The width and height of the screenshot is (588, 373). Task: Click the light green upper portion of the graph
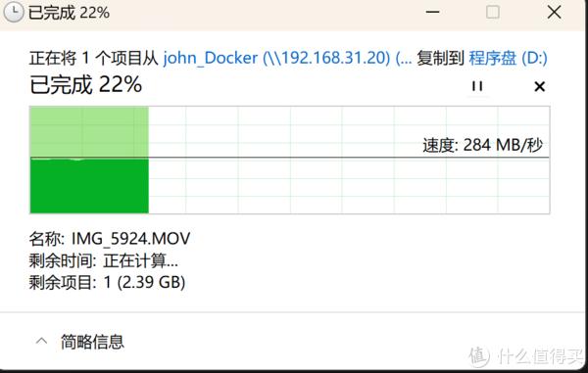[89, 131]
